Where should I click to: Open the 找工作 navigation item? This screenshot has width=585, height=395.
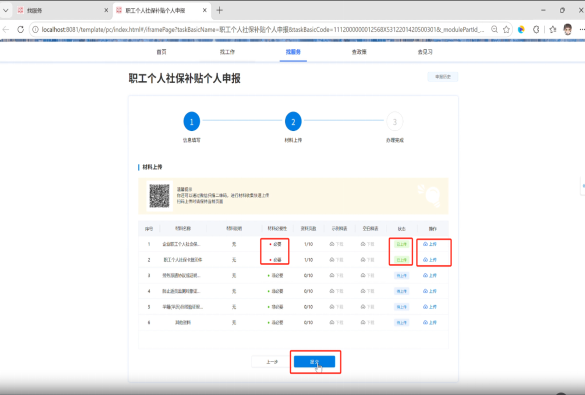227,52
